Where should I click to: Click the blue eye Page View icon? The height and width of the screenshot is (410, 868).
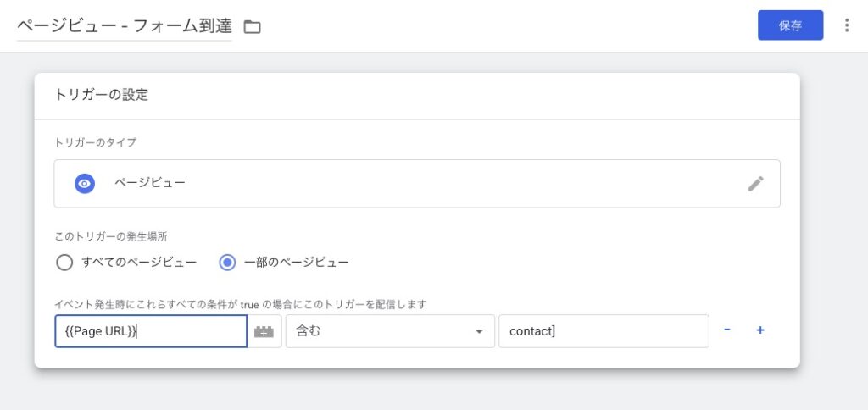pos(85,184)
